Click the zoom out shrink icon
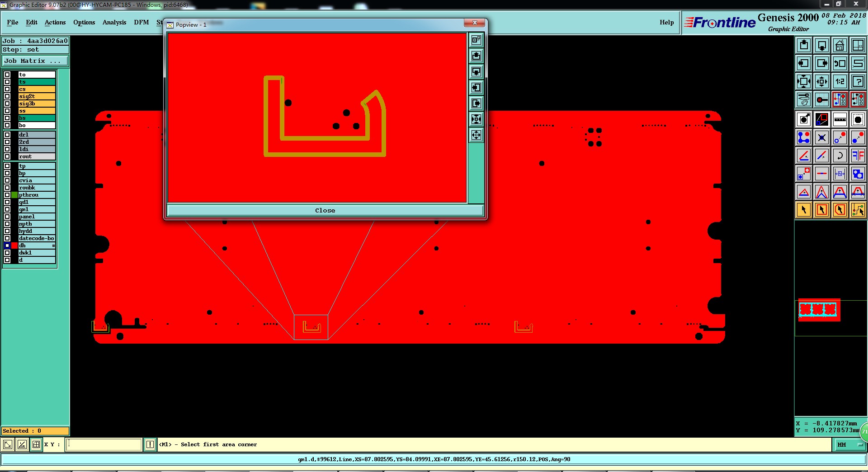The height and width of the screenshot is (472, 868). pyautogui.click(x=822, y=81)
